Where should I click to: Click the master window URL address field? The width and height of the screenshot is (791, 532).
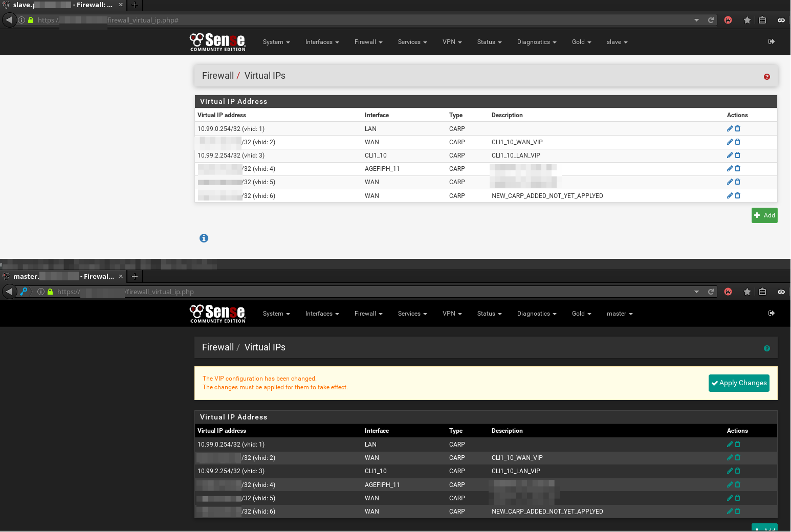[358, 292]
